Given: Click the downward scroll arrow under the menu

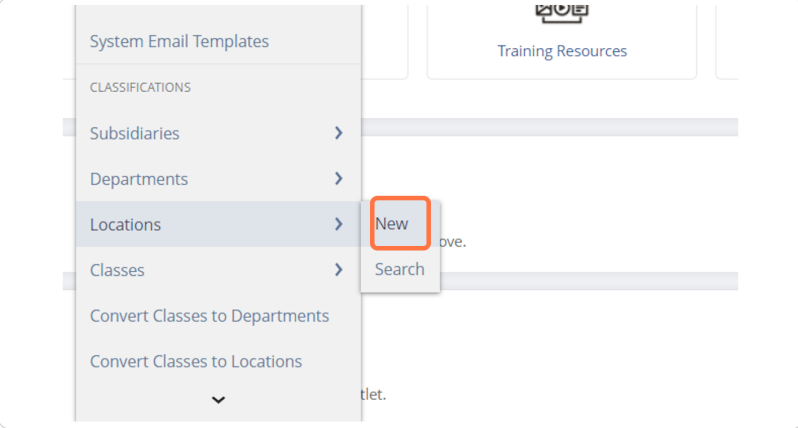Looking at the screenshot, I should [x=218, y=400].
